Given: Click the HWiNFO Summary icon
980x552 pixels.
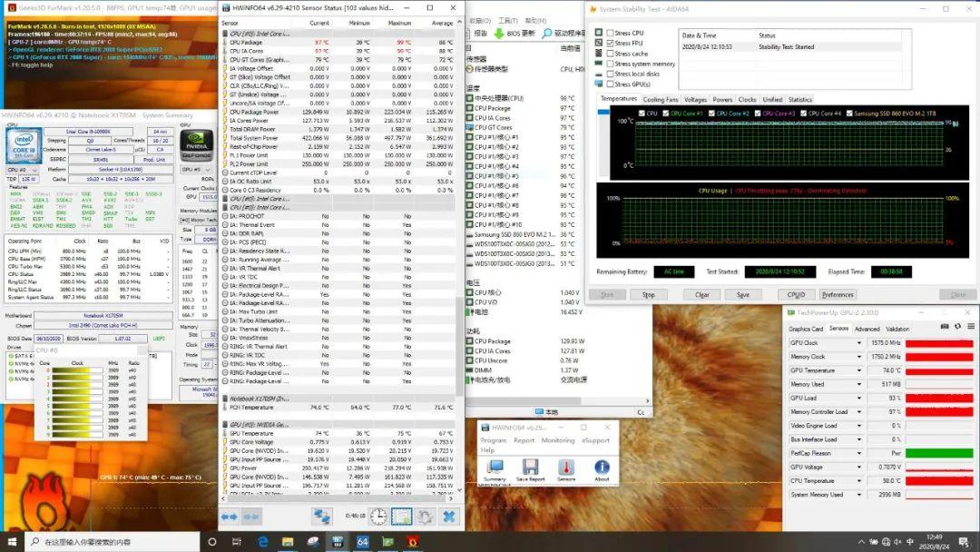Looking at the screenshot, I should click(x=495, y=468).
